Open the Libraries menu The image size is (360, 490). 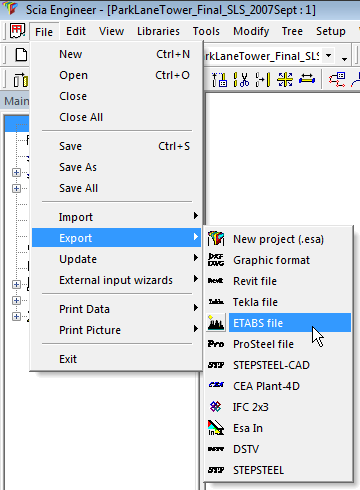158,31
